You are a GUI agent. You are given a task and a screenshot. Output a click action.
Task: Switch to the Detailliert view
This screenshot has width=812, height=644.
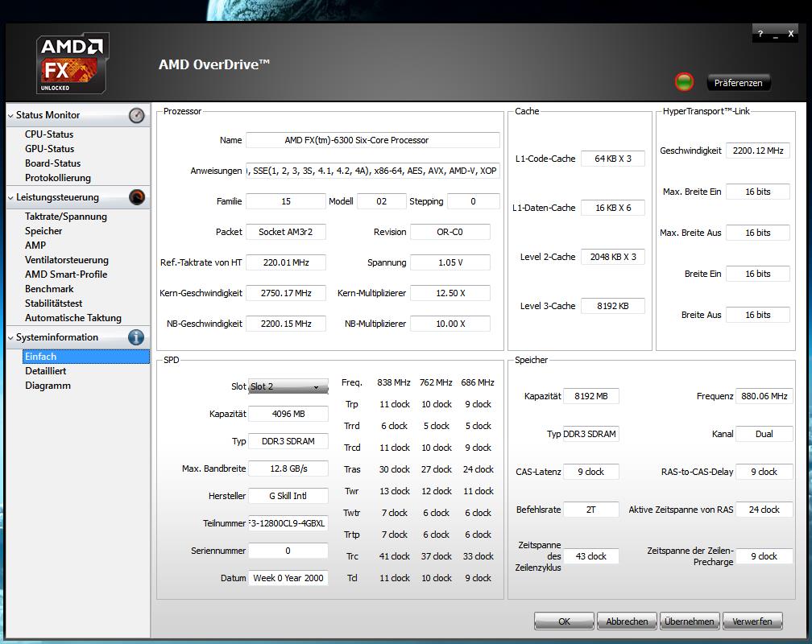(46, 371)
